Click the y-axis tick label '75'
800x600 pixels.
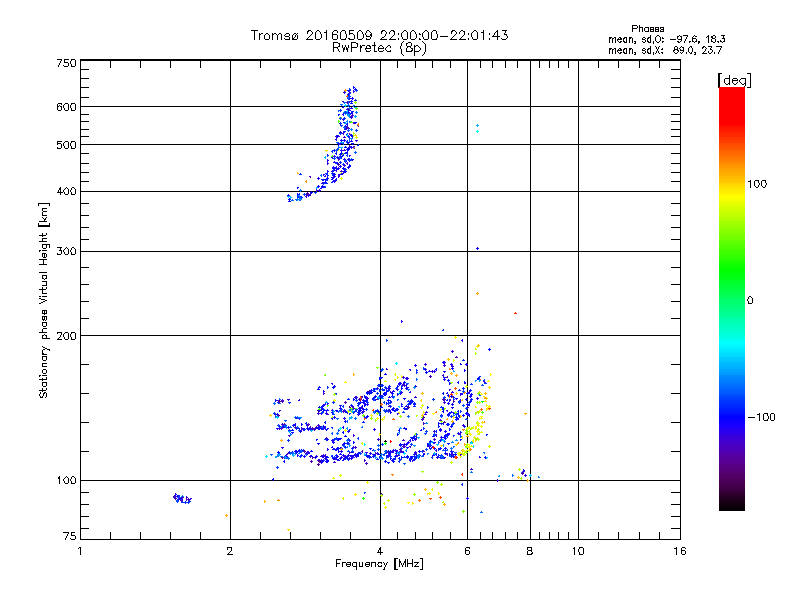click(70, 536)
